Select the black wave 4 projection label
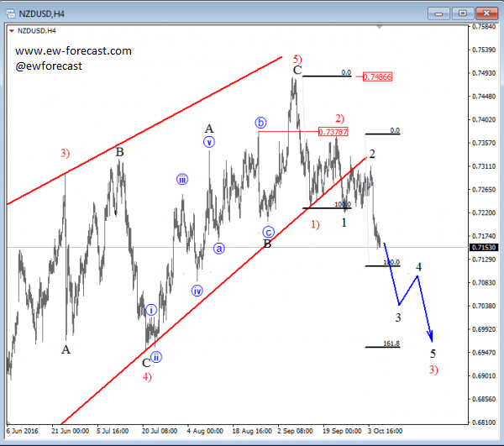This screenshot has height=446, width=504. coord(418,267)
